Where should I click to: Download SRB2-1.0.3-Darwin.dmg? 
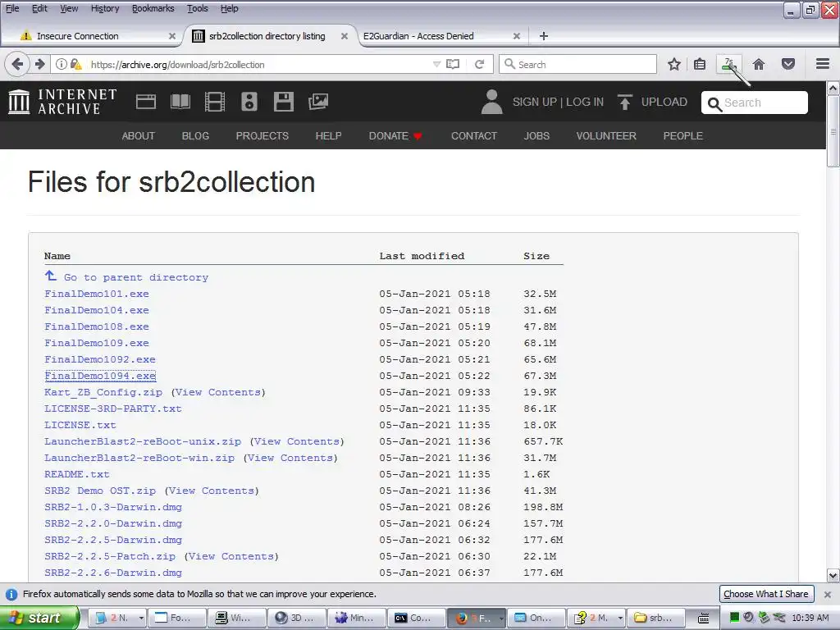(x=113, y=507)
